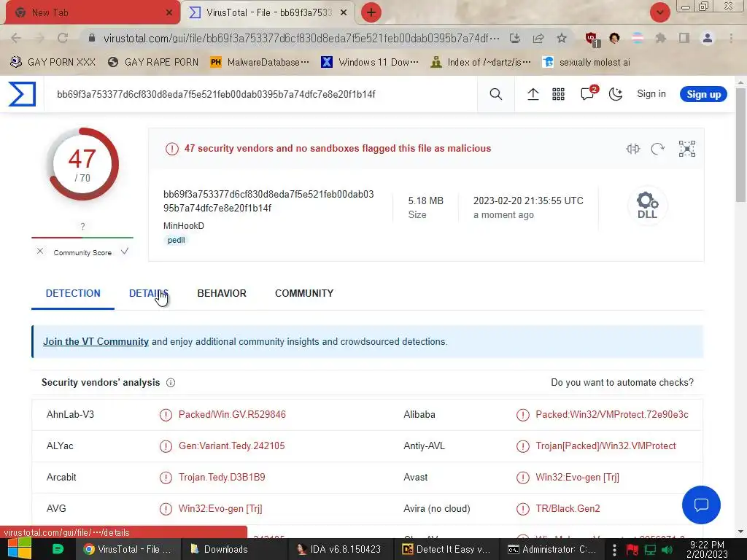Viewport: 747px width, 560px height.
Task: Open the Chrome profile avatar icon
Action: point(708,38)
